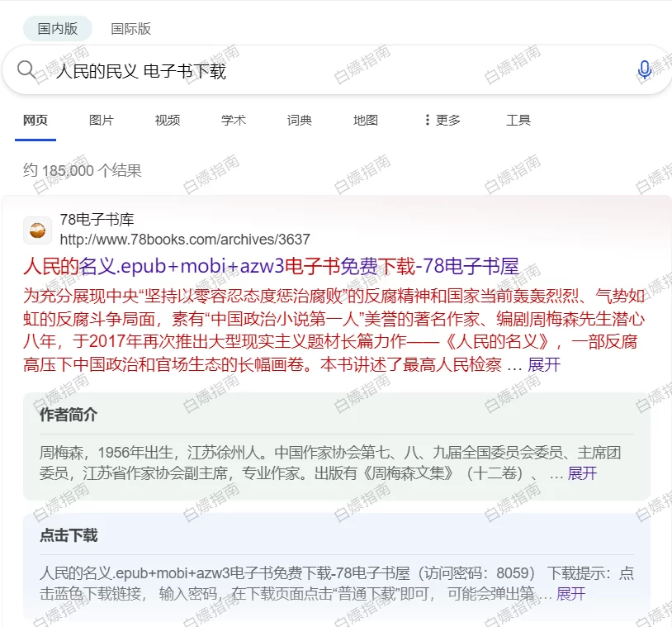The width and height of the screenshot is (672, 627).
Task: Open the 图片 results tab
Action: (x=102, y=120)
